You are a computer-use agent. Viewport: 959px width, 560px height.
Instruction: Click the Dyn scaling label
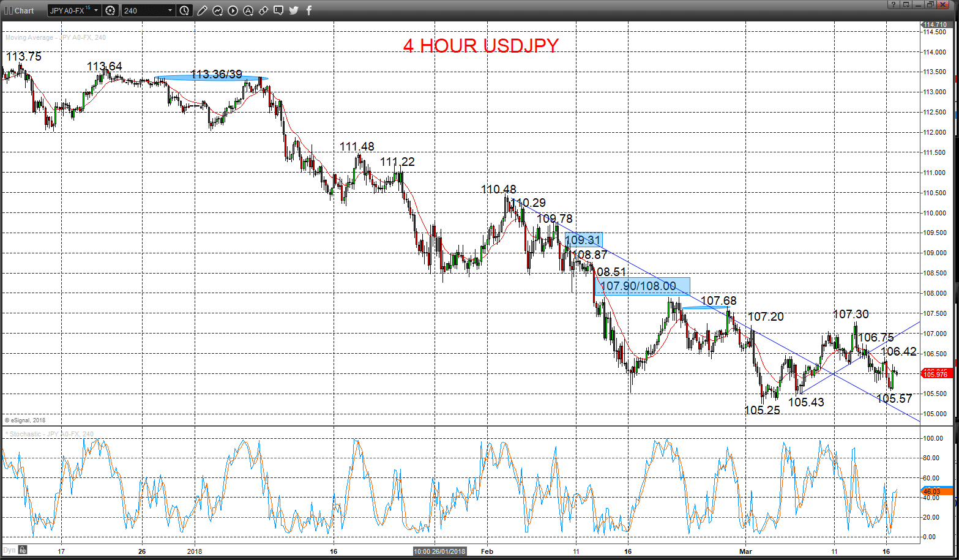[9, 550]
